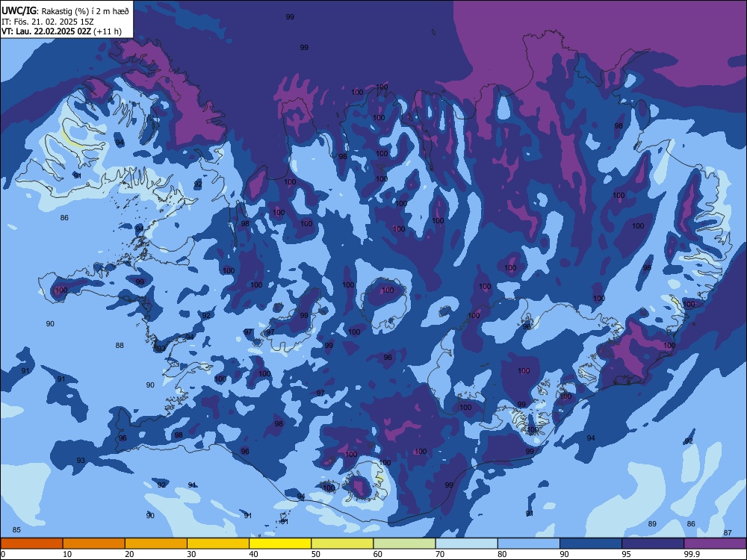Click the 10–20 orange legend swatch
Image resolution: width=747 pixels, height=560 pixels.
pyautogui.click(x=94, y=544)
